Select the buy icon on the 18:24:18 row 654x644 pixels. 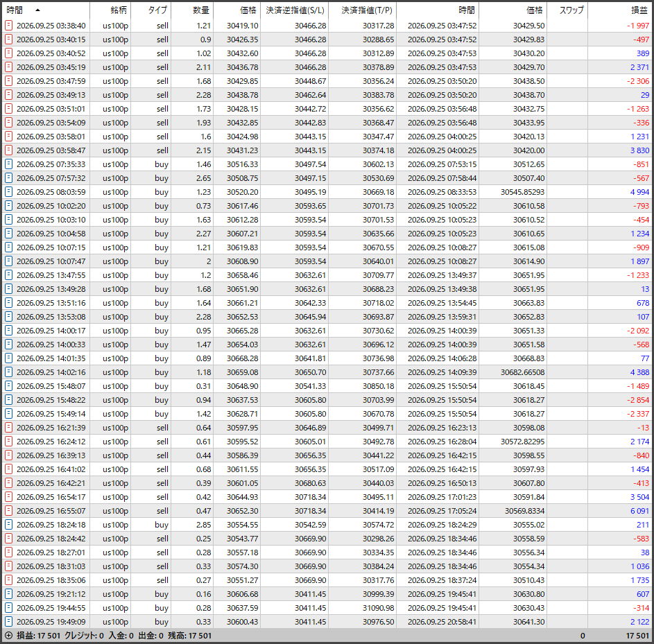click(8, 524)
